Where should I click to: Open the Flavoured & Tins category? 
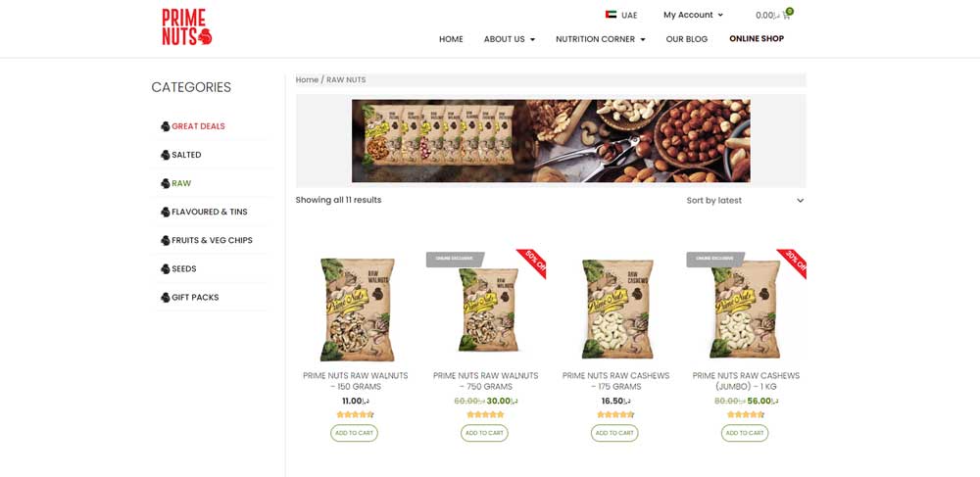pos(210,212)
